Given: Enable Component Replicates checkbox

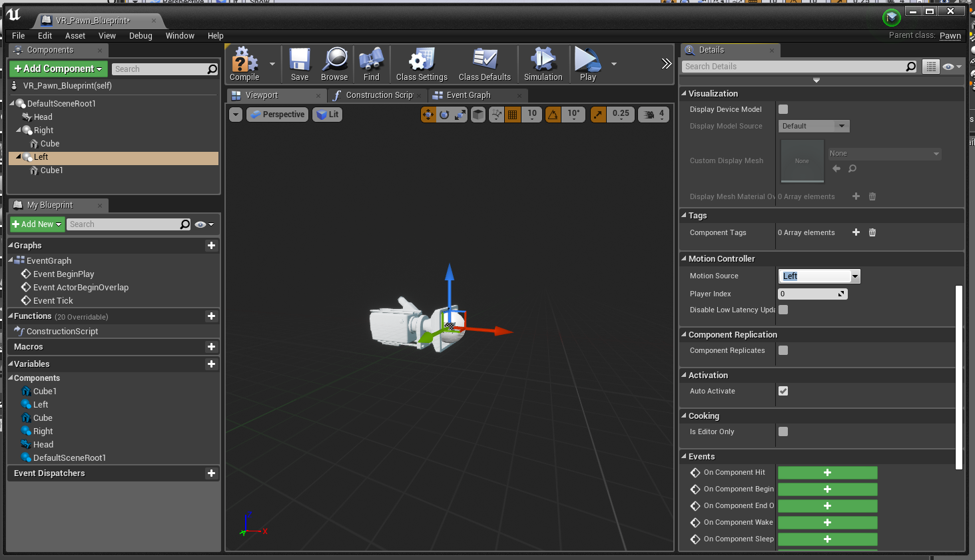Looking at the screenshot, I should point(783,350).
